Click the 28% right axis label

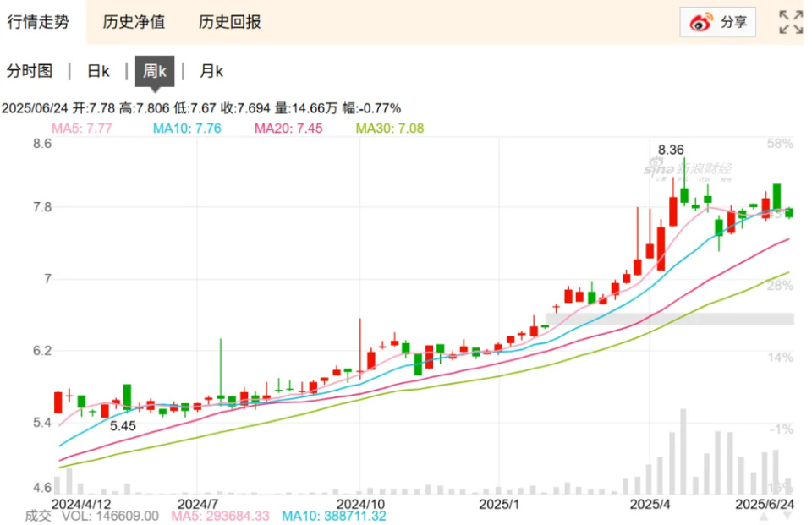[x=780, y=285]
